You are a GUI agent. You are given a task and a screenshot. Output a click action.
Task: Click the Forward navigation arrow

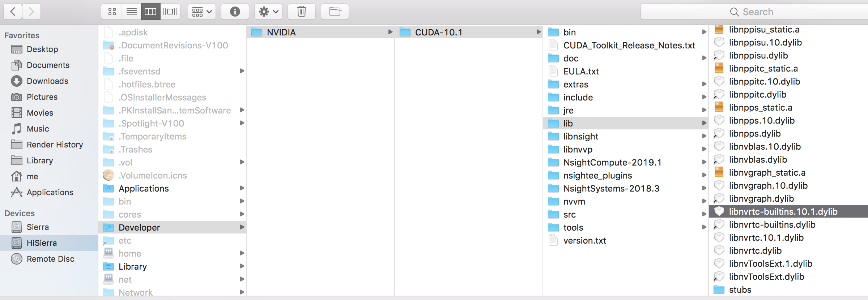point(31,12)
